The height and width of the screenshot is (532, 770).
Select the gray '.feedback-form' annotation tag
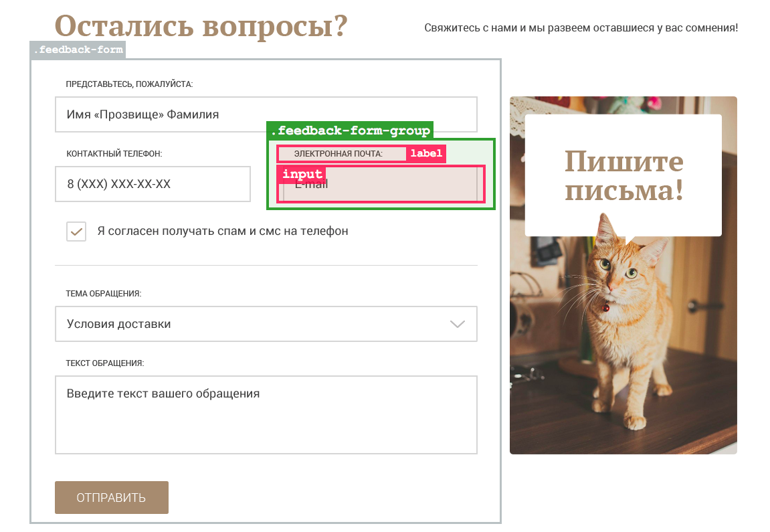78,50
